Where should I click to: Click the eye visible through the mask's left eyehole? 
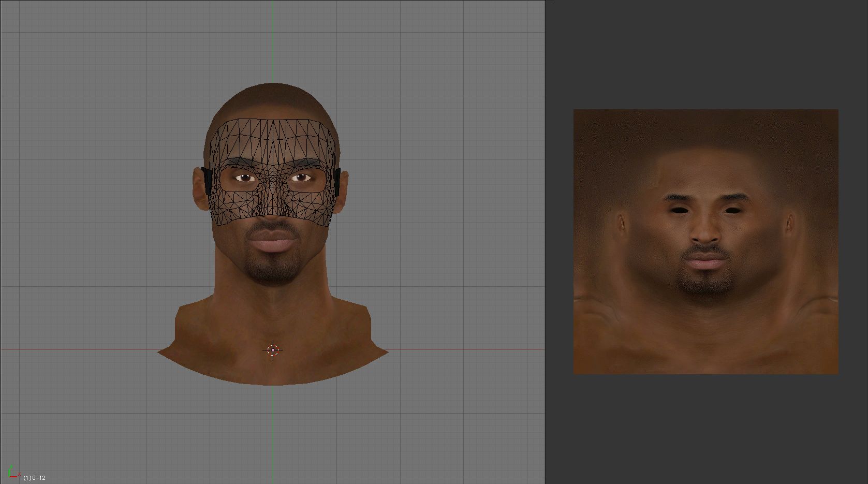[245, 178]
